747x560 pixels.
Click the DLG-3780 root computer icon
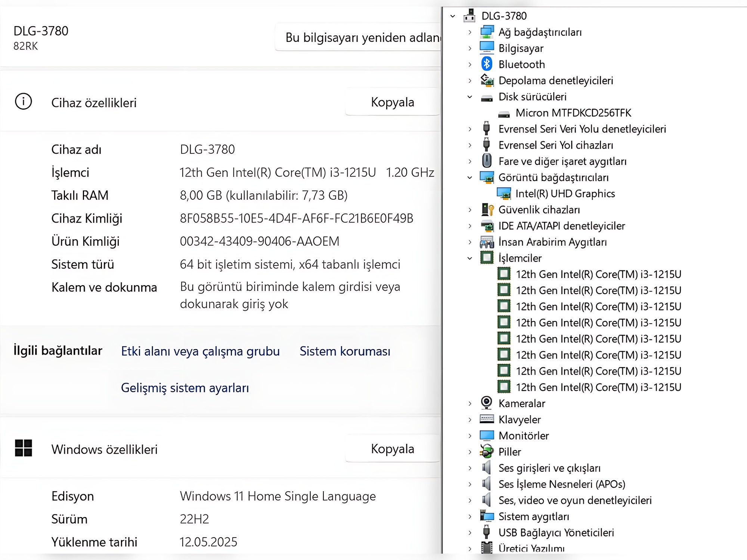(469, 16)
